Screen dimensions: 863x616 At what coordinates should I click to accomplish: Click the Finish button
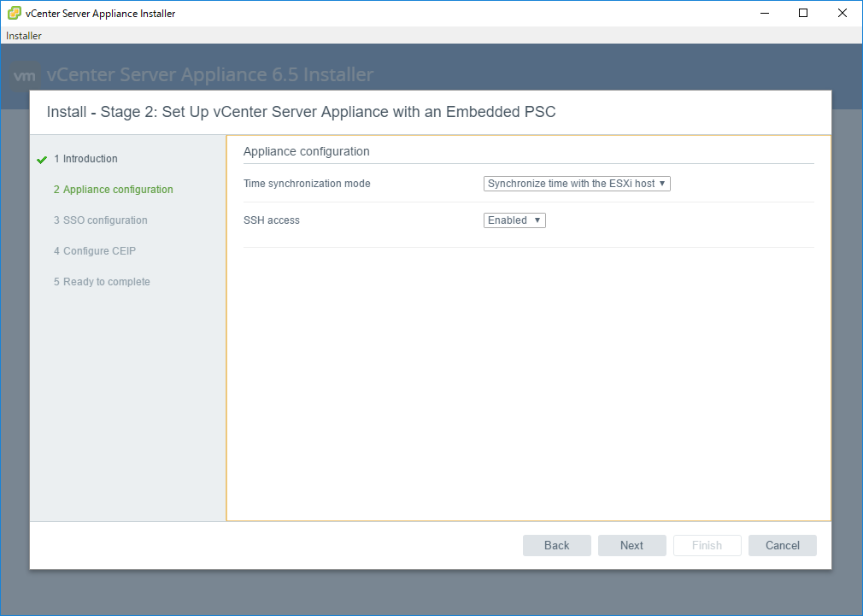click(x=707, y=546)
